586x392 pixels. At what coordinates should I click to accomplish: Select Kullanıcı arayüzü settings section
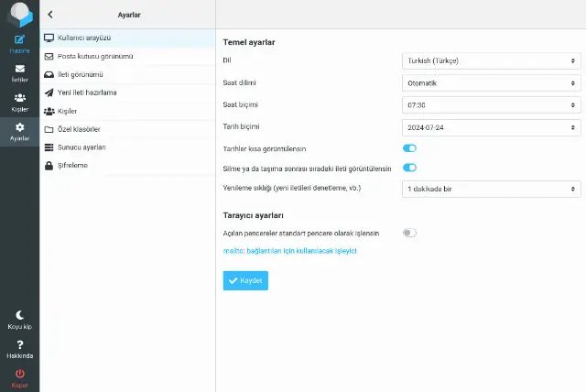[127, 38]
